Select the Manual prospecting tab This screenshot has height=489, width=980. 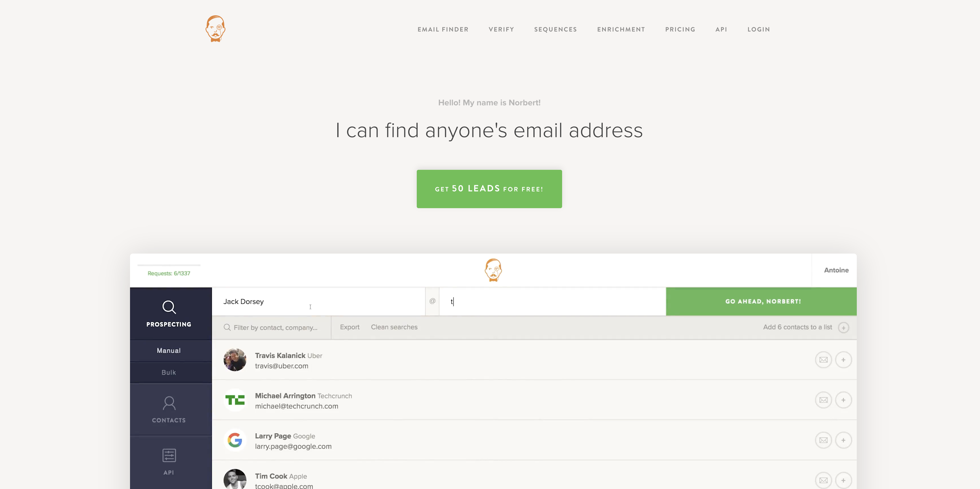[169, 350]
